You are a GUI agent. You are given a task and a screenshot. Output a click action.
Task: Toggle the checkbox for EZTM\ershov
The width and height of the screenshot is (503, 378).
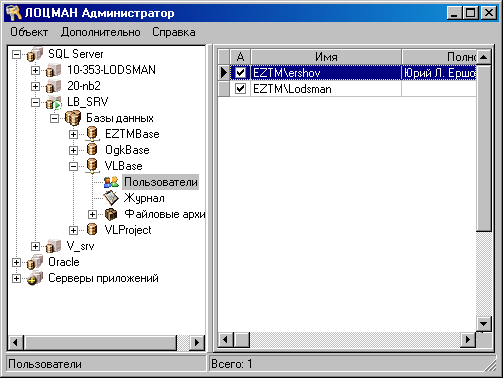coord(240,73)
